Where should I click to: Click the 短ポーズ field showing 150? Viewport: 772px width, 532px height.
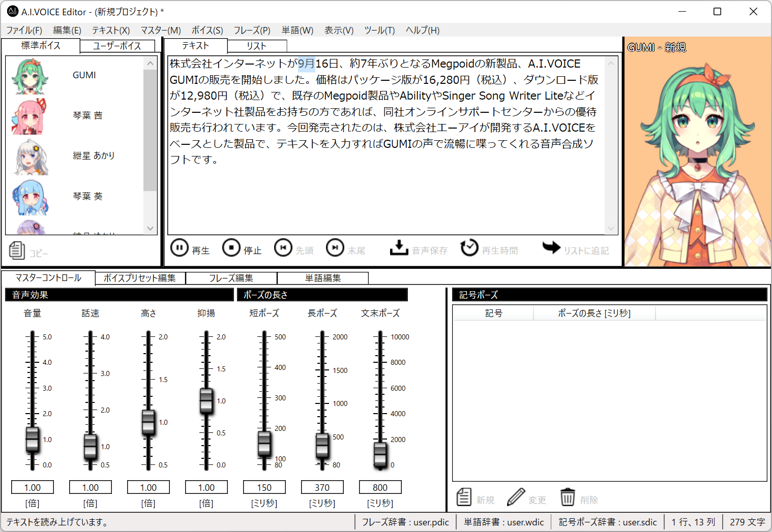pos(264,487)
